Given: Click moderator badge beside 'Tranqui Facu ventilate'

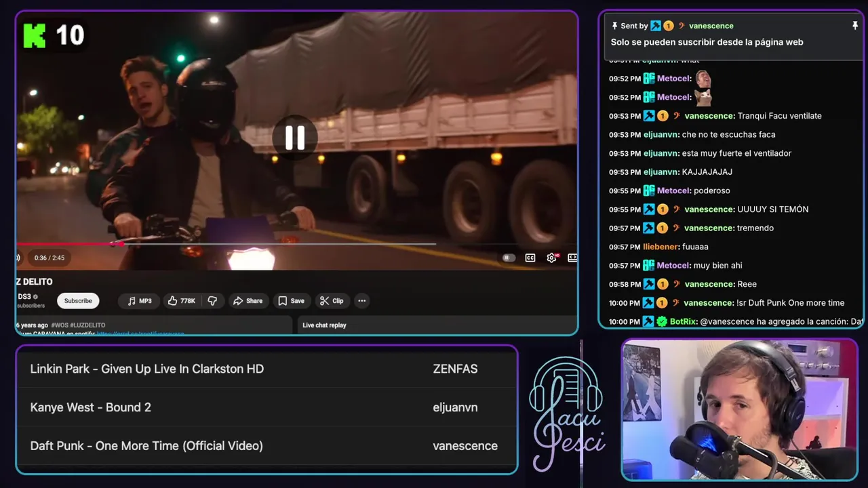Looking at the screenshot, I should pyautogui.click(x=649, y=116).
